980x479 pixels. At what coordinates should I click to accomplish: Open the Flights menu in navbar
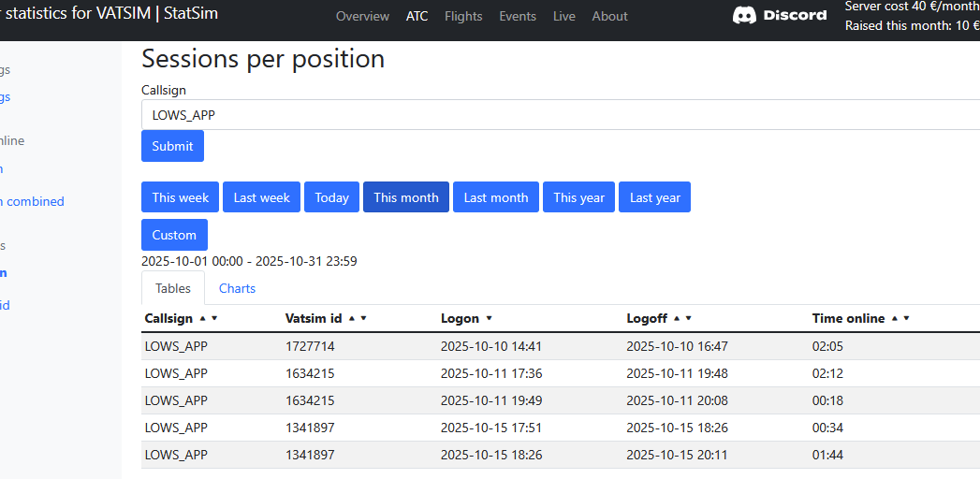[463, 16]
